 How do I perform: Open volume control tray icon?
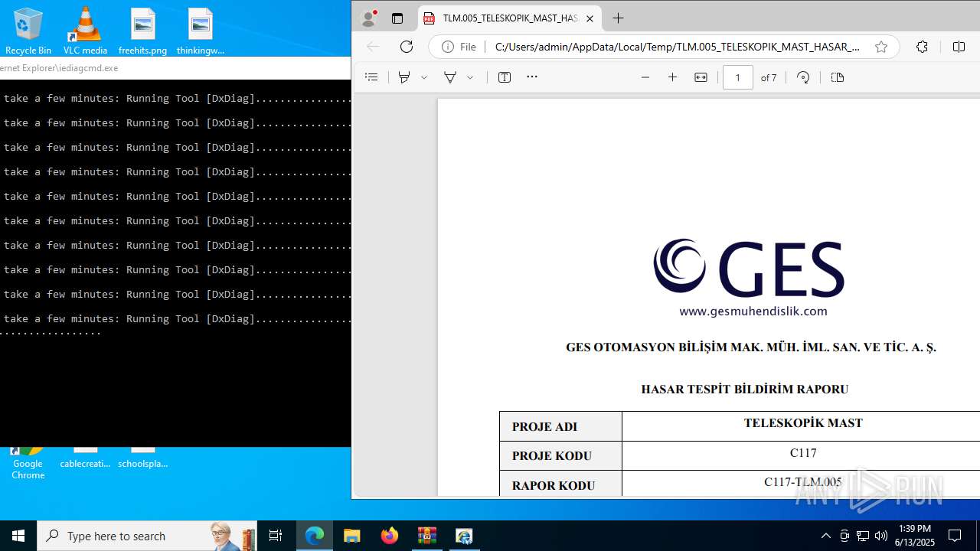point(880,536)
